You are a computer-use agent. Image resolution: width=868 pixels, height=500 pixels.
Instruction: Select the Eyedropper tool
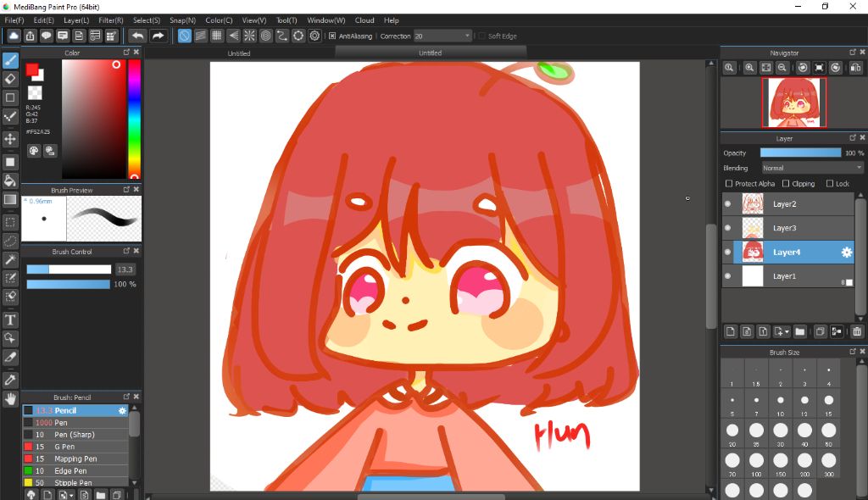[10, 380]
